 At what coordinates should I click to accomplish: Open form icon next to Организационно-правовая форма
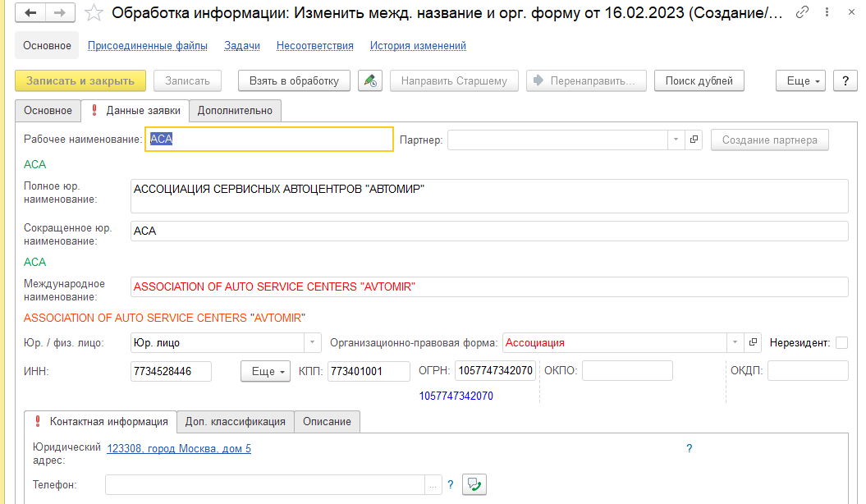tap(753, 342)
